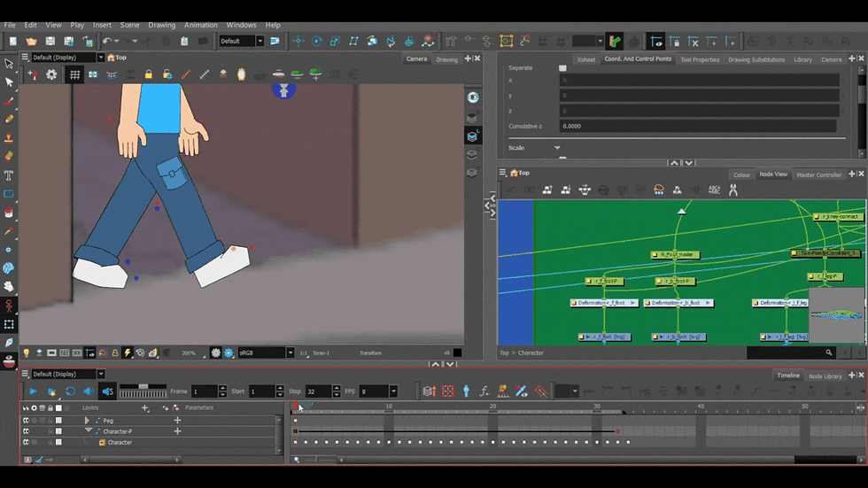This screenshot has width=868, height=488.
Task: Toggle loop playback button
Action: coord(70,391)
